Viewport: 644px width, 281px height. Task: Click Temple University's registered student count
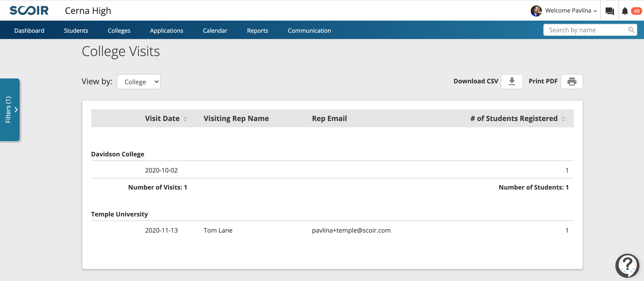(x=567, y=230)
